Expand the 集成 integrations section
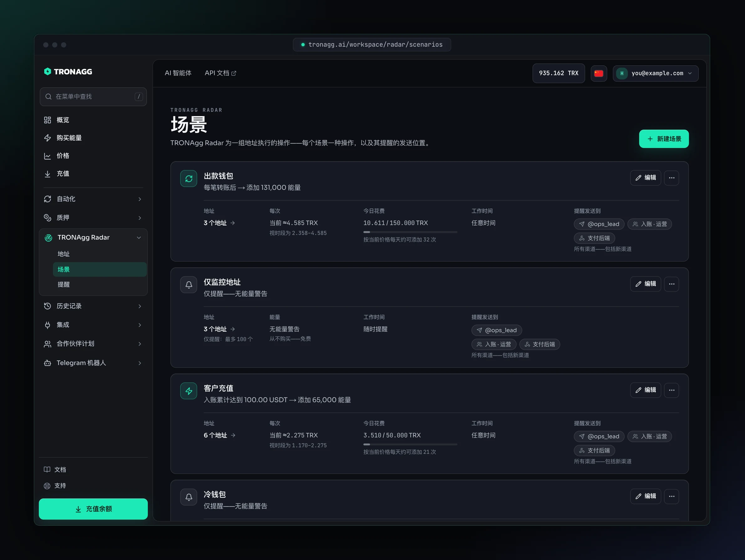745x560 pixels. coord(93,325)
